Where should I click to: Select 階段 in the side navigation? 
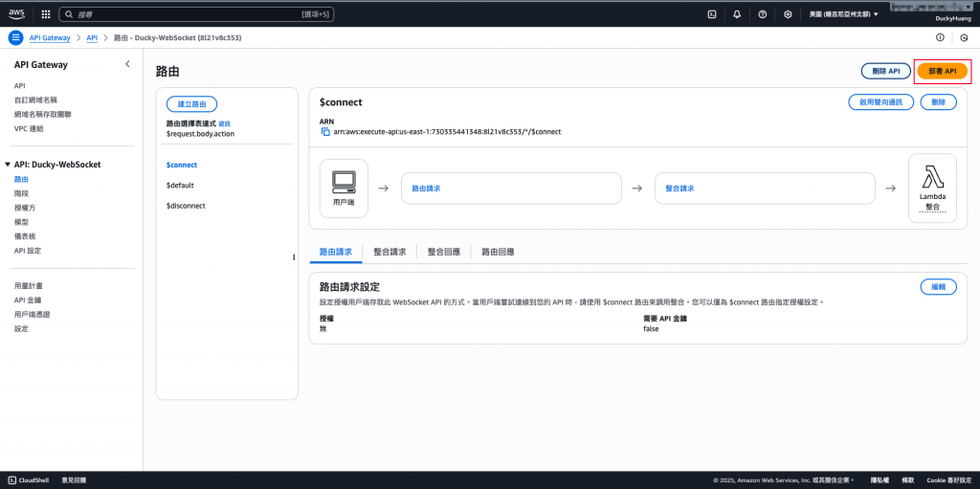(x=21, y=193)
